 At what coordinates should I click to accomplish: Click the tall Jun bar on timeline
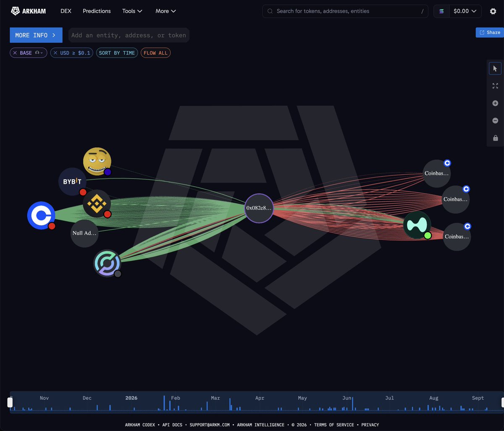click(352, 403)
